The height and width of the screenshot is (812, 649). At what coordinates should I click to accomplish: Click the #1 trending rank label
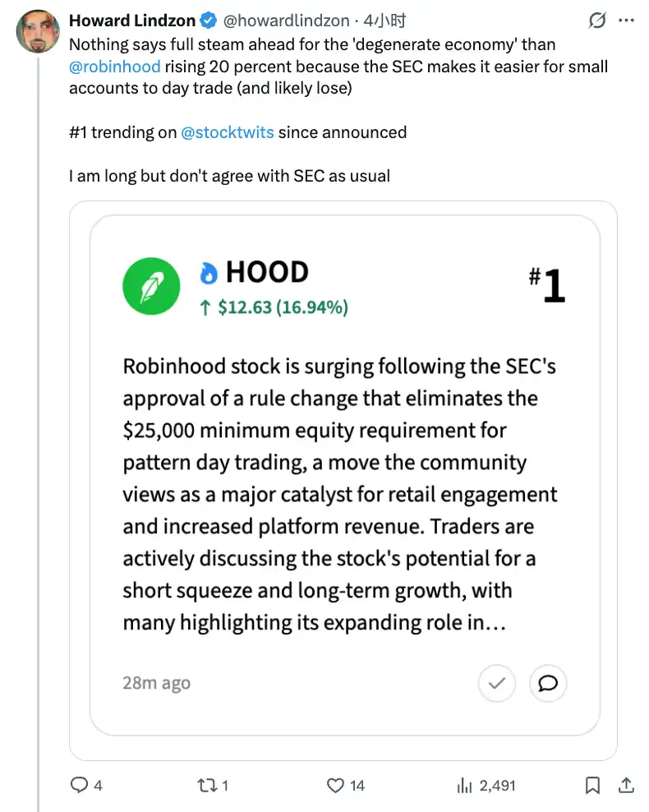tap(547, 285)
